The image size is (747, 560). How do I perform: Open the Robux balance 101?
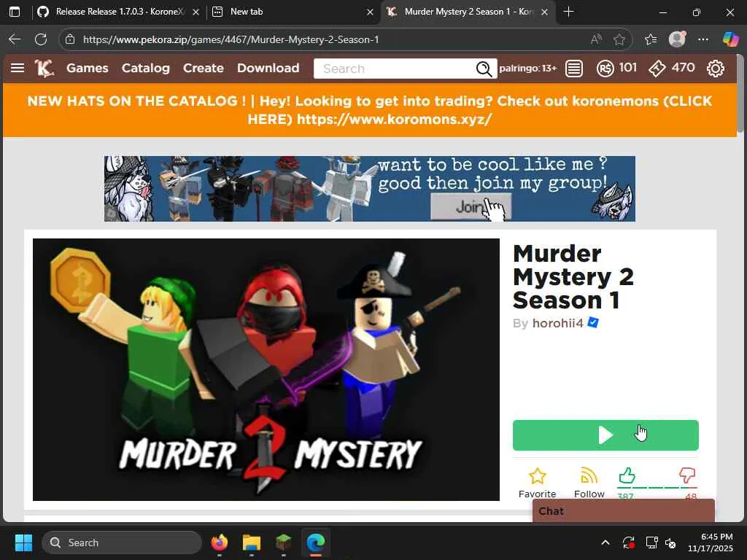pos(628,68)
